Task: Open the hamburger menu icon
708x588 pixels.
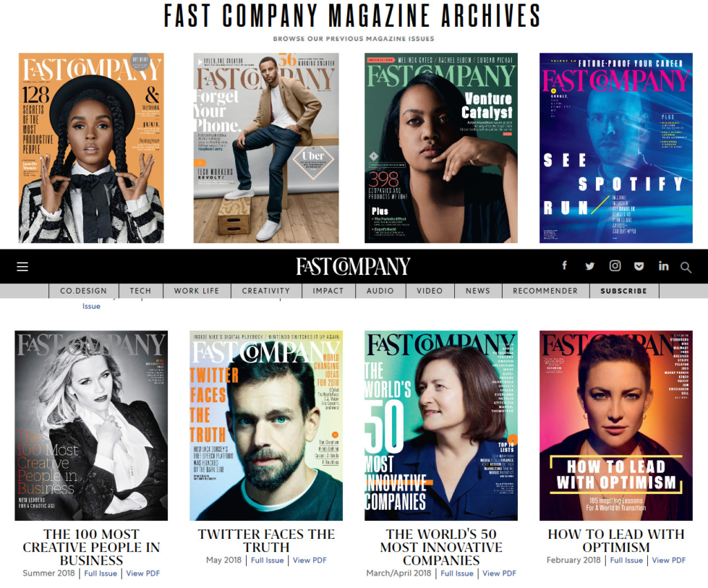Action: pyautogui.click(x=22, y=267)
